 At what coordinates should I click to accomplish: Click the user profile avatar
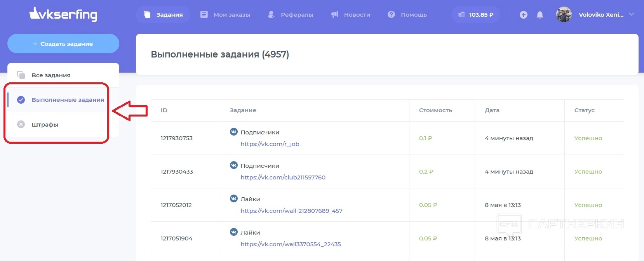click(564, 15)
